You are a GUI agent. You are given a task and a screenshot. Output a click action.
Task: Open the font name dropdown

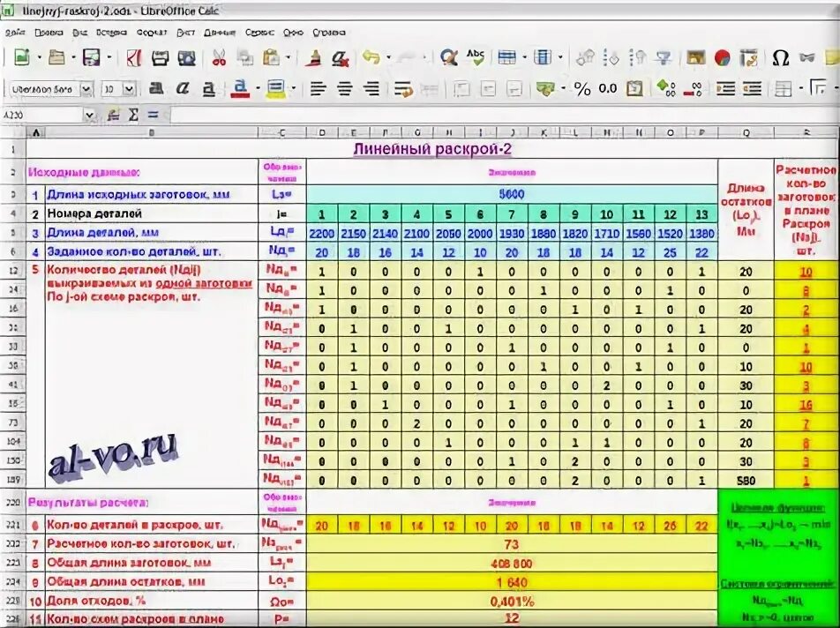[87, 89]
